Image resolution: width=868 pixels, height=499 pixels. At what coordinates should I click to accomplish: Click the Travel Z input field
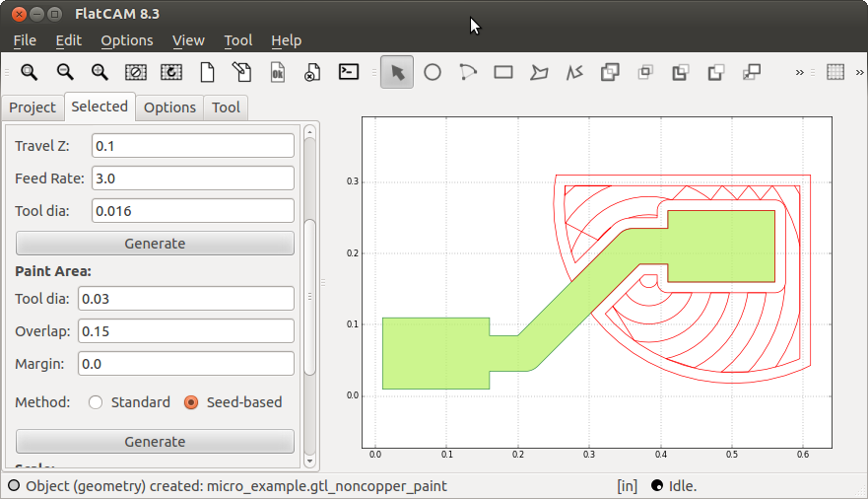[x=193, y=146]
